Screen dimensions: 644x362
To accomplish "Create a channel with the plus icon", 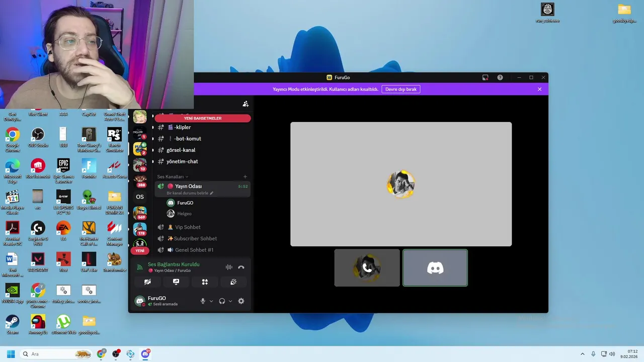I will tap(245, 177).
